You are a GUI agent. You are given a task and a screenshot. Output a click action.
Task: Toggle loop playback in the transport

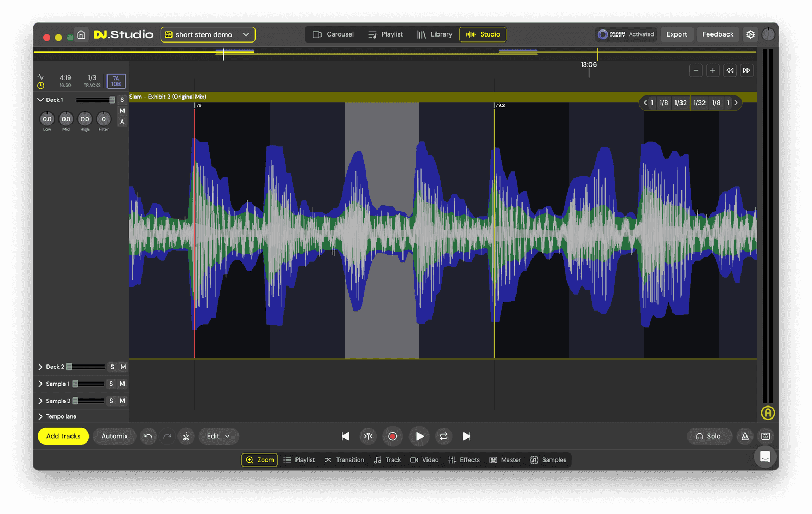click(443, 436)
